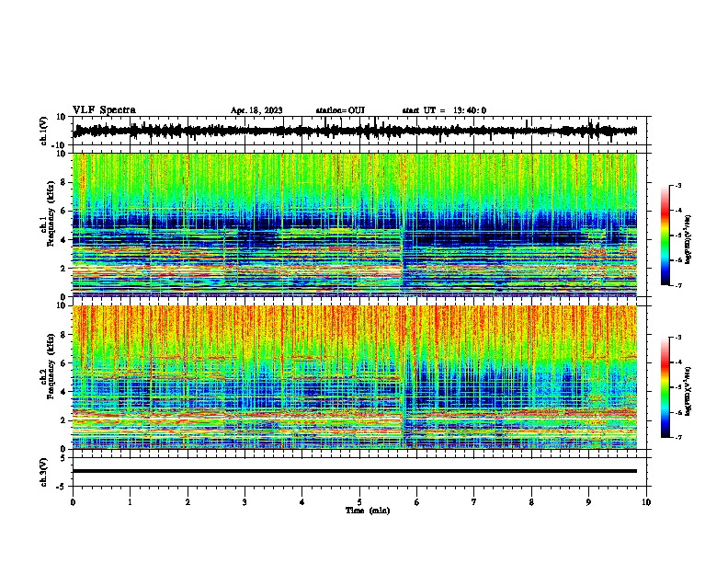Click time axis tick label "2"

click(x=188, y=502)
